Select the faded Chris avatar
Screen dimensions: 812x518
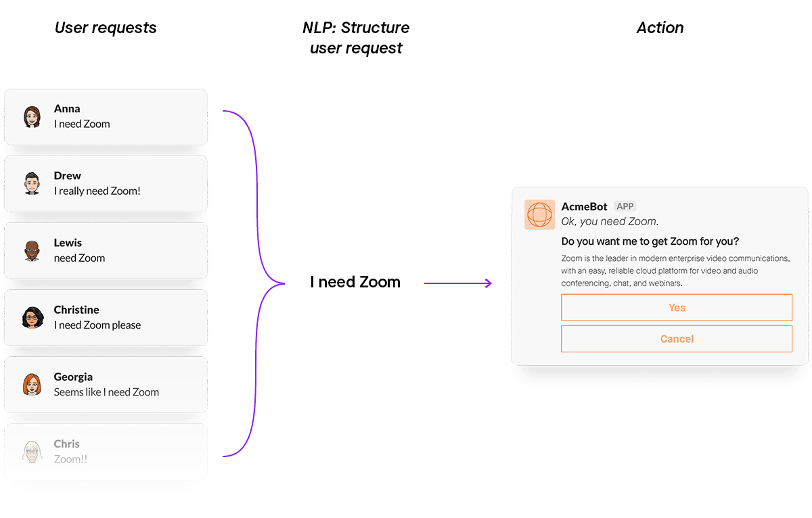[32, 450]
